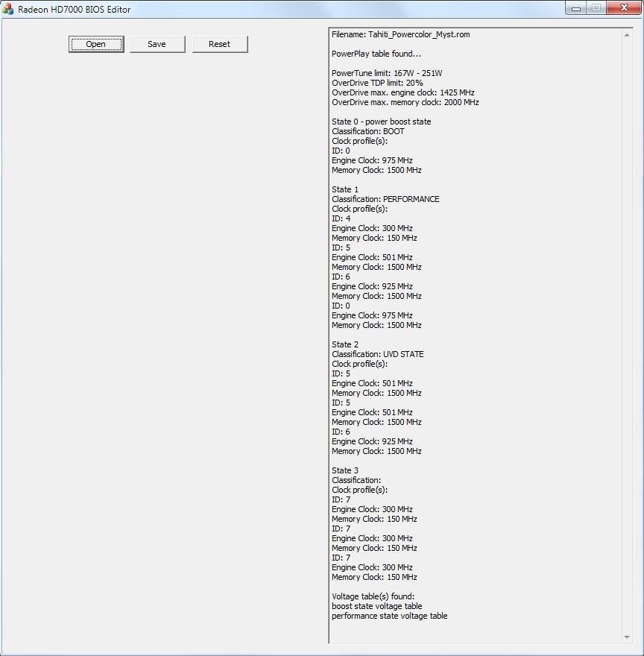Screen dimensions: 644x656
Task: Close the BIOS Editor window
Action: 624,8
